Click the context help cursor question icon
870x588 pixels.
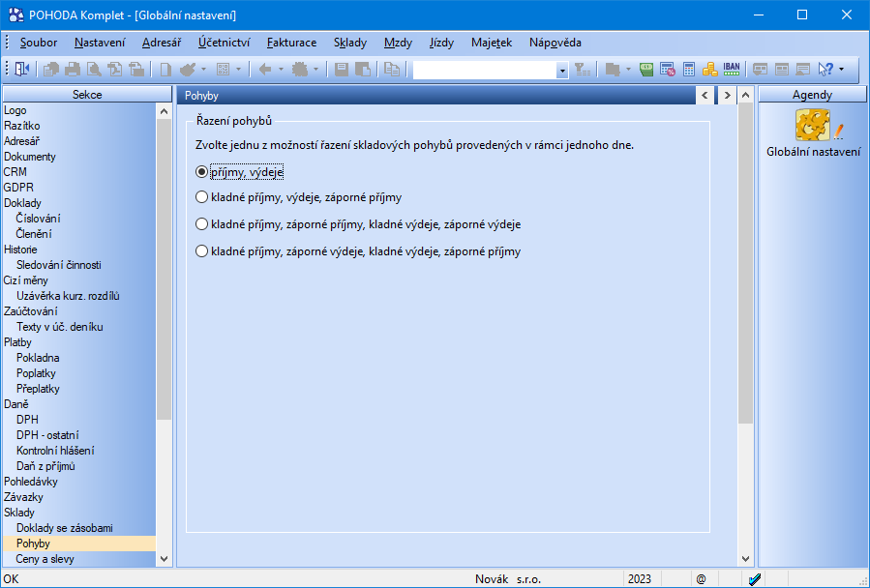click(825, 70)
